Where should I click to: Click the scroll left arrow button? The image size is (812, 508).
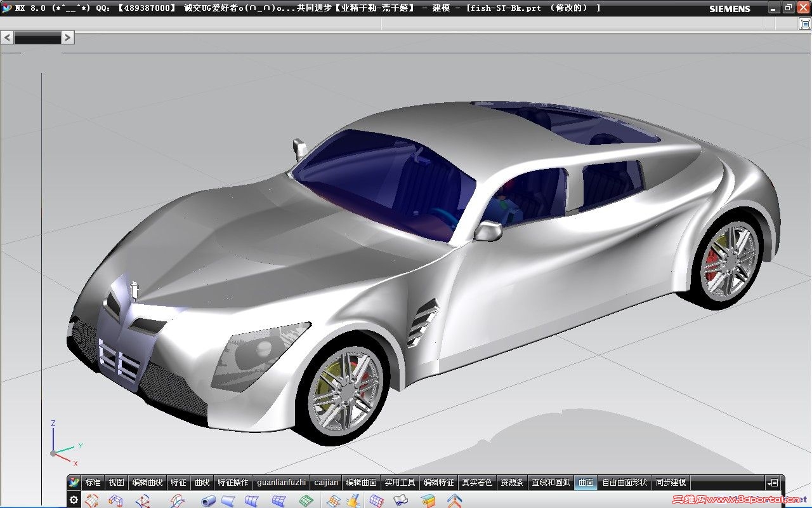point(7,38)
